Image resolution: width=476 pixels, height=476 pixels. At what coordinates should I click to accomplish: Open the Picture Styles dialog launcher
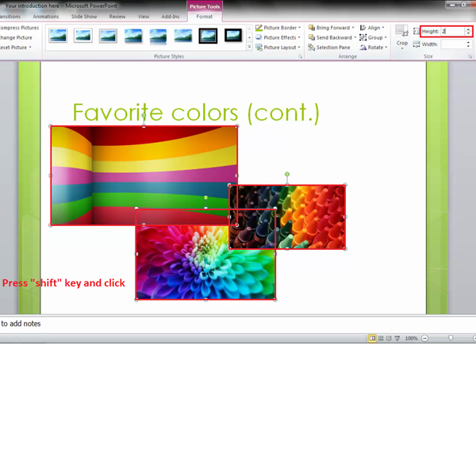click(300, 56)
